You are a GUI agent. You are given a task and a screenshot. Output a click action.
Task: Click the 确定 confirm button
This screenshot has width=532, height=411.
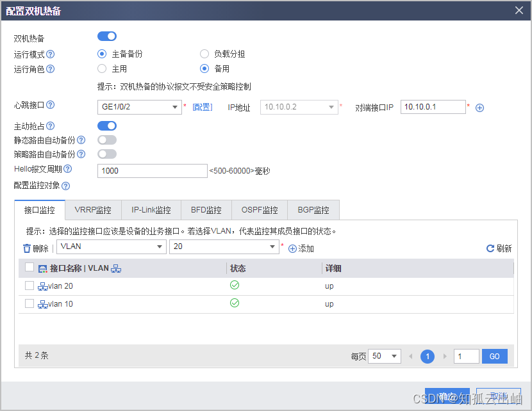click(447, 396)
